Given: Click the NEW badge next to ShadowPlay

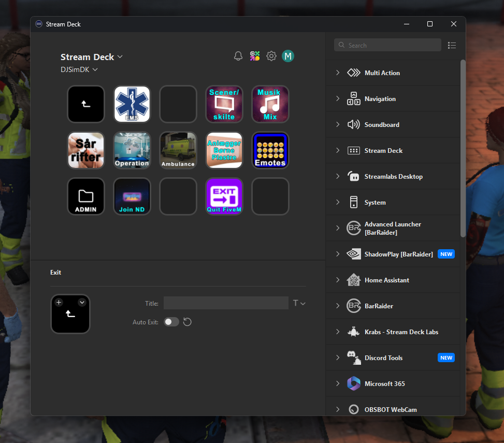Looking at the screenshot, I should tap(446, 254).
